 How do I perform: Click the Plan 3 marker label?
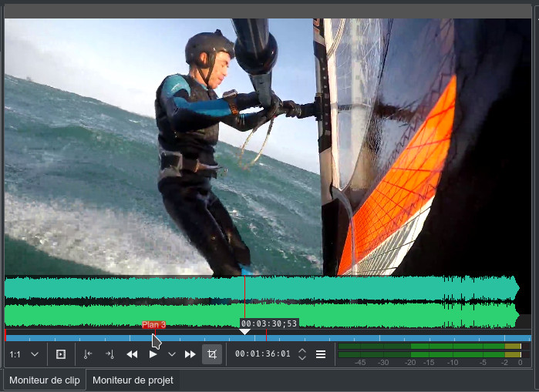click(153, 325)
